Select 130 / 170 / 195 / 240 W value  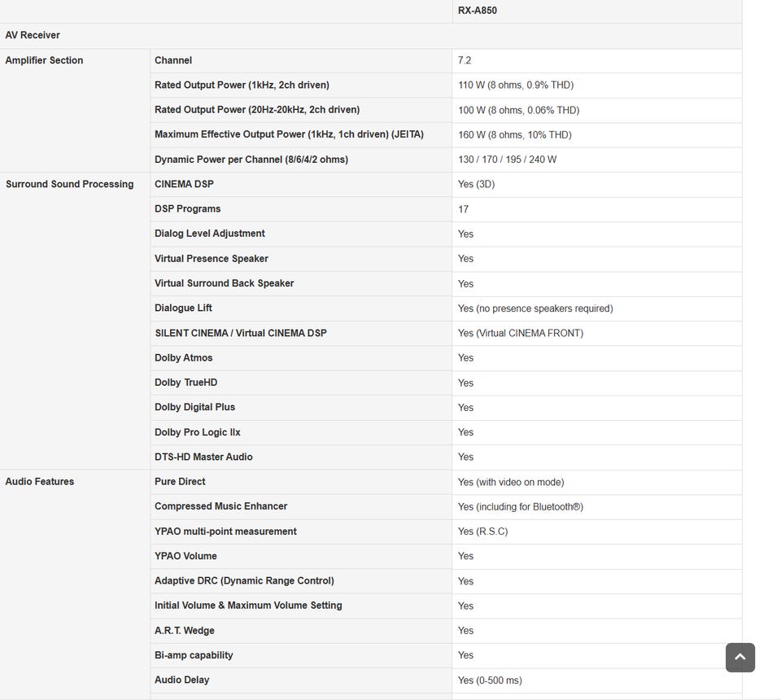tap(507, 160)
